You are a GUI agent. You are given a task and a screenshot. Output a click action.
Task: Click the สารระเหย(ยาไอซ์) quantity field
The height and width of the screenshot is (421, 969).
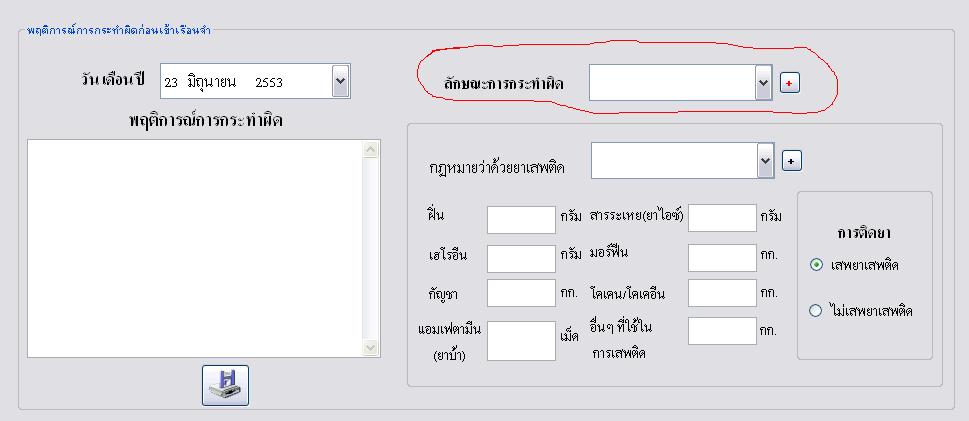[x=722, y=218]
